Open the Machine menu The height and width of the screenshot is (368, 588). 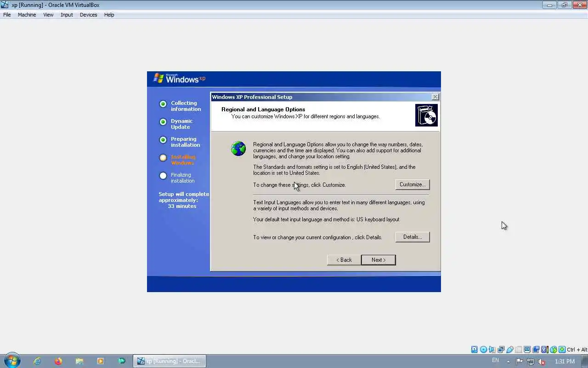coord(27,15)
